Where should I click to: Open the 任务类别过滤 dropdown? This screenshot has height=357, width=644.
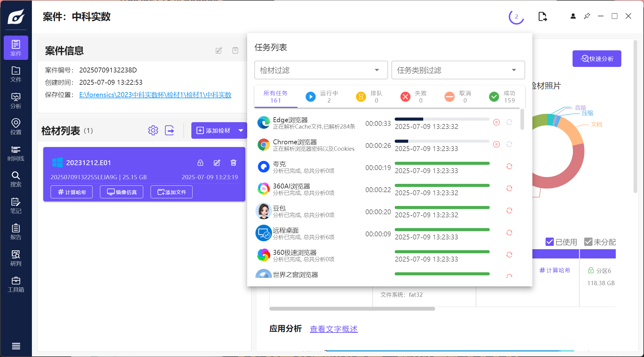458,70
